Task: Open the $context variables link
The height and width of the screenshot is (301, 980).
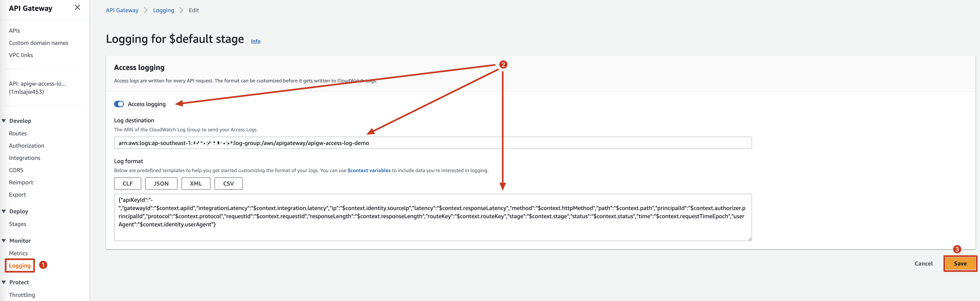Action: point(369,170)
